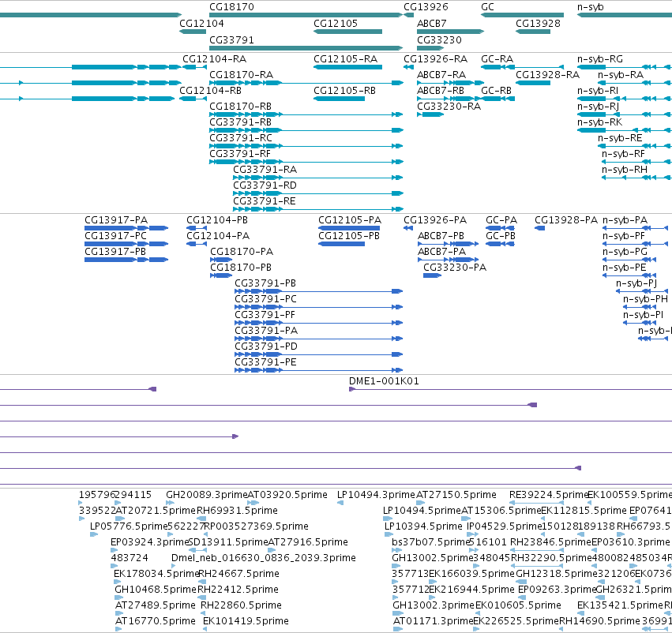Screen dimensions: 672x633
Task: Select transcript CG33791-RB
Action: click(306, 131)
